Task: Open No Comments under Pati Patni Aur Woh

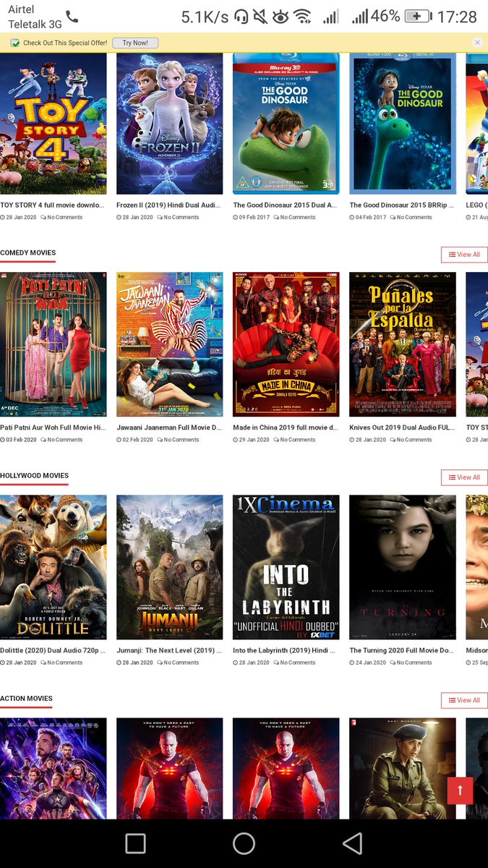Action: [61, 440]
